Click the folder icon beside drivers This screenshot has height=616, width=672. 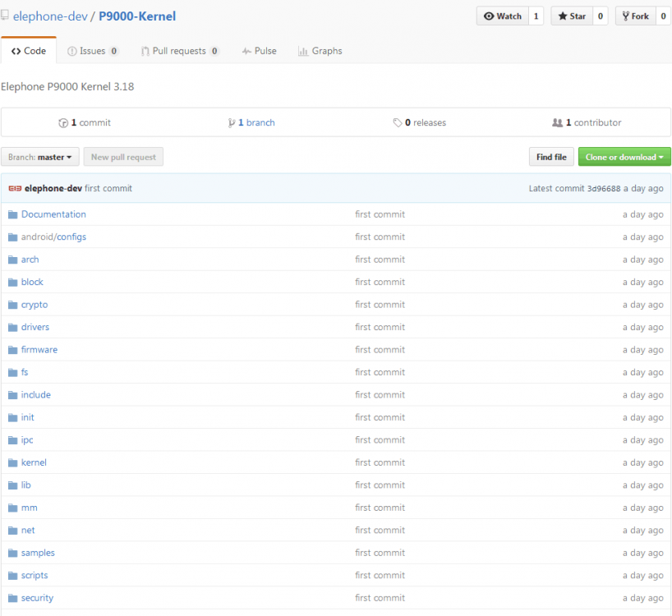click(12, 327)
